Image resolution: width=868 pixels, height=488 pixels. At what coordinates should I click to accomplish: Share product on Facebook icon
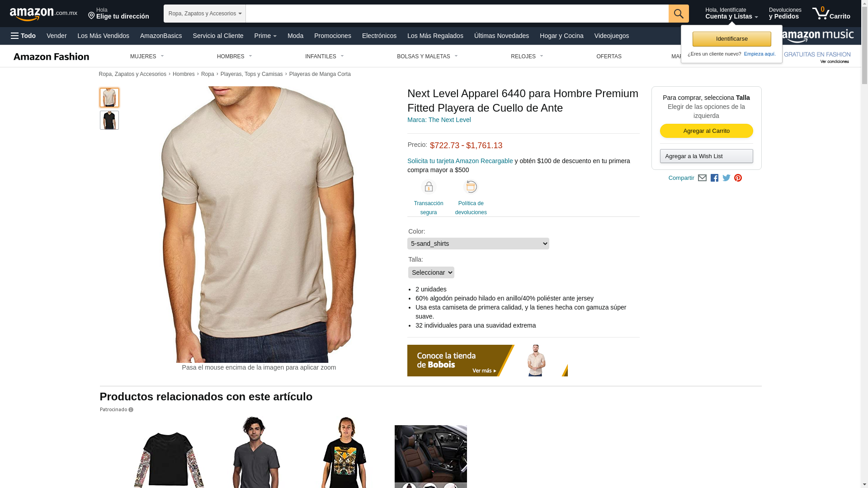714,178
